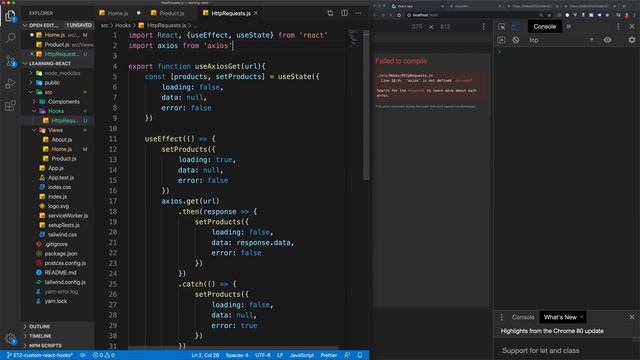Collapse the LEARNING-REACT folder section
This screenshot has width=640, height=360.
point(58,64)
